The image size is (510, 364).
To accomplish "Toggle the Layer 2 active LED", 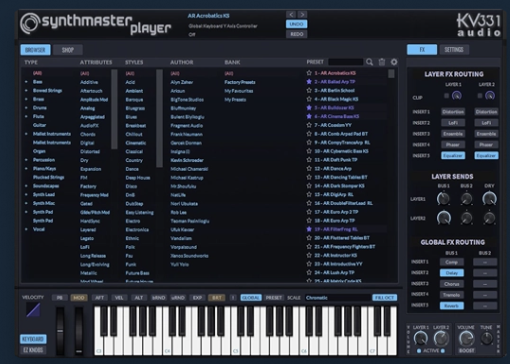I will (x=443, y=351).
